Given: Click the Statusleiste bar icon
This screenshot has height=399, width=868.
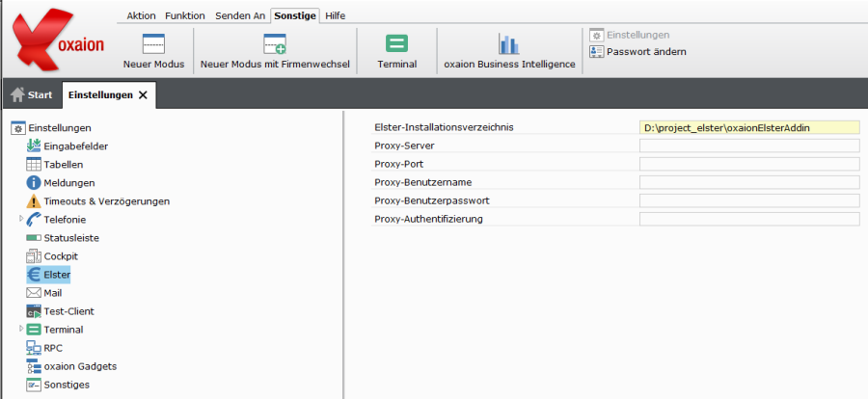Looking at the screenshot, I should click(34, 238).
